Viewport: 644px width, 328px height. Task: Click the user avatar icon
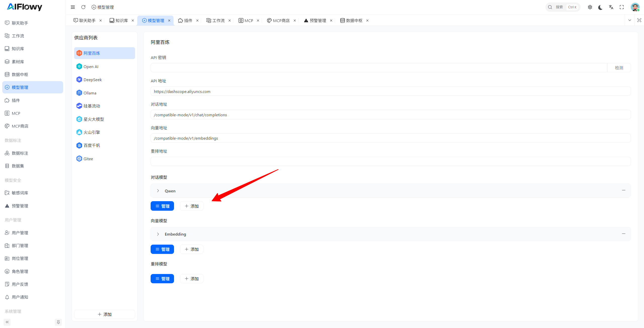(635, 7)
